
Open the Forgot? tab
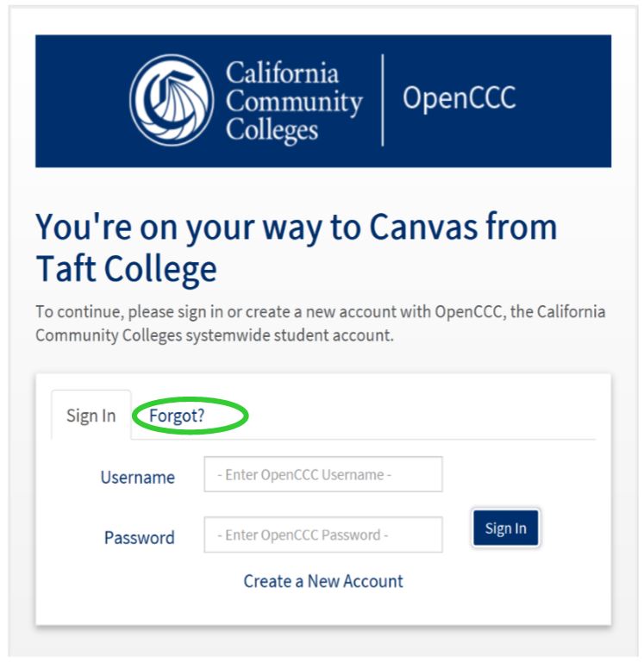(x=177, y=416)
